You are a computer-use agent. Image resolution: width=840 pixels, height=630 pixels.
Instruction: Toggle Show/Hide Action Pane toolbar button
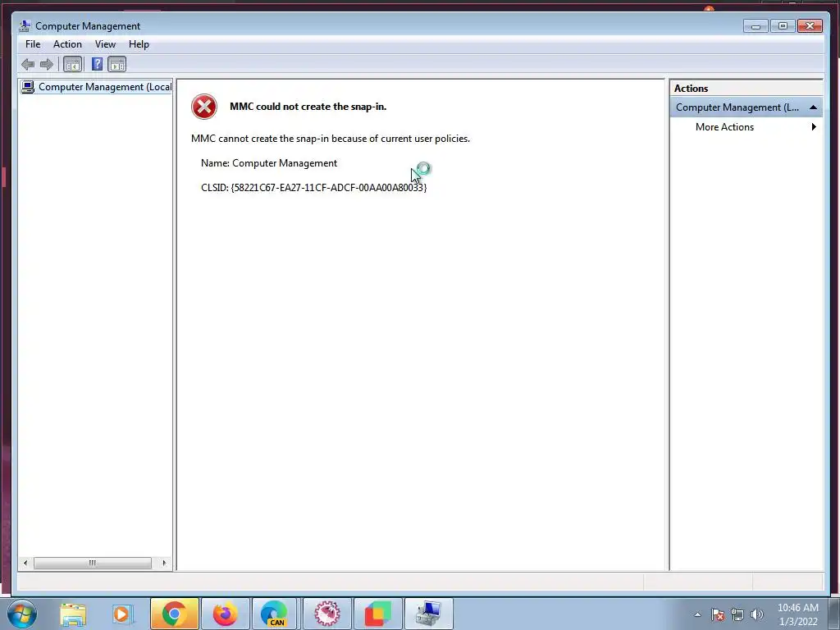(x=116, y=65)
